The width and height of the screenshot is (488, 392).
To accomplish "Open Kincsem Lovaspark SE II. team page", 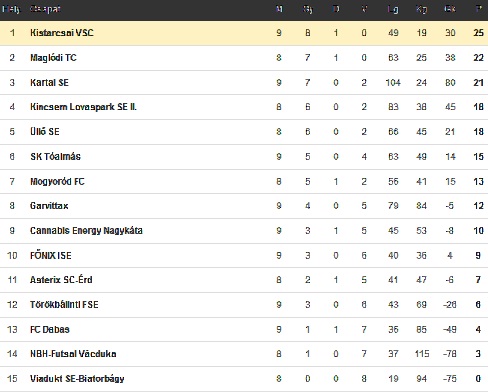I will 83,107.
